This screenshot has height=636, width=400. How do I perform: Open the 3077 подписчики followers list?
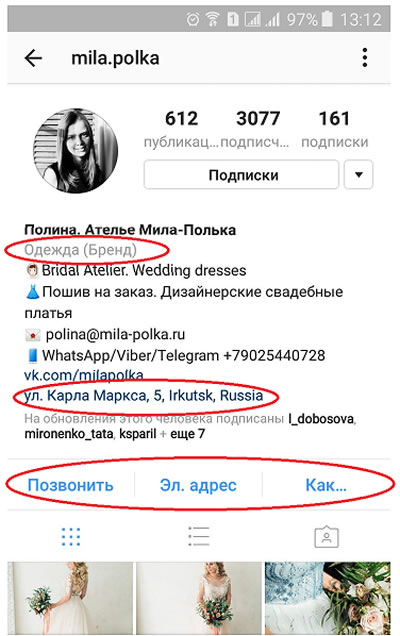pos(257,129)
